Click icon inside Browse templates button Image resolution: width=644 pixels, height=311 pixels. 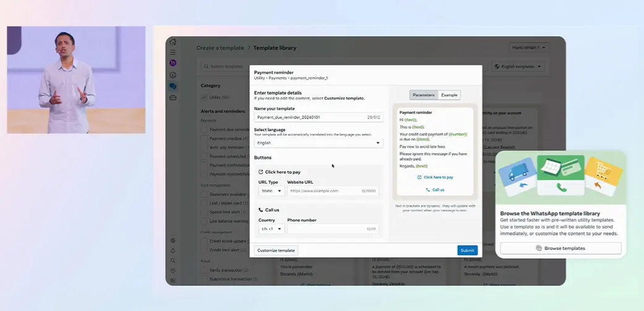539,248
